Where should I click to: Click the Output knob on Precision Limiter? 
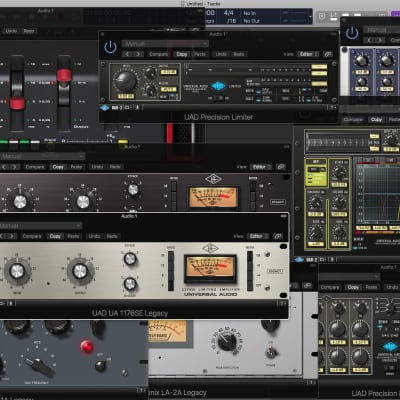click(150, 72)
